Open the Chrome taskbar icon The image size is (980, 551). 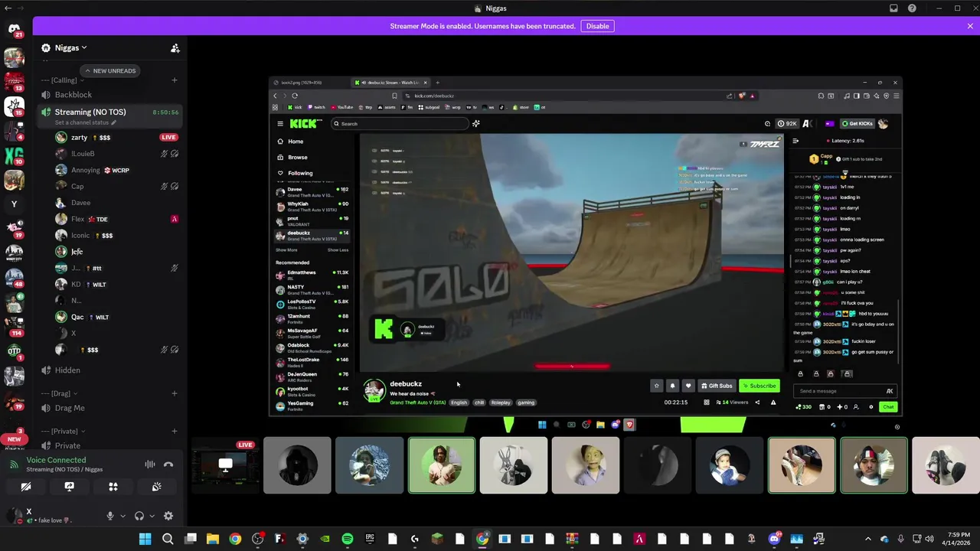tap(235, 539)
